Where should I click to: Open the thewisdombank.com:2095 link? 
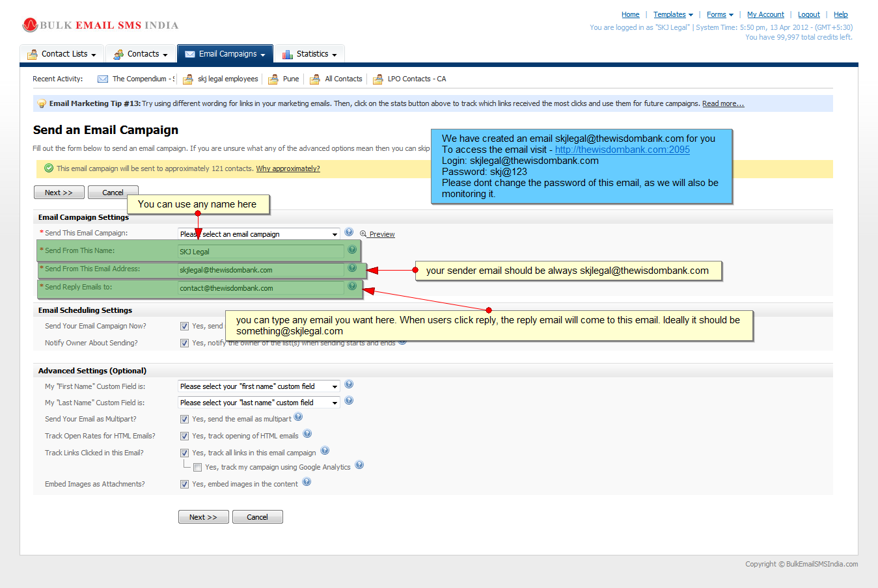622,150
